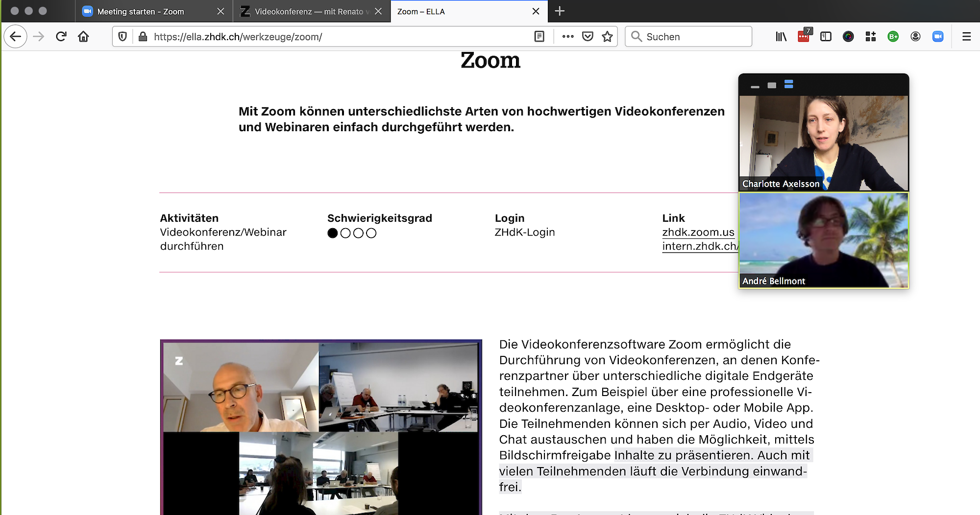Screen dimensions: 980x515
Task: Click the Pocket save icon
Action: click(588, 37)
